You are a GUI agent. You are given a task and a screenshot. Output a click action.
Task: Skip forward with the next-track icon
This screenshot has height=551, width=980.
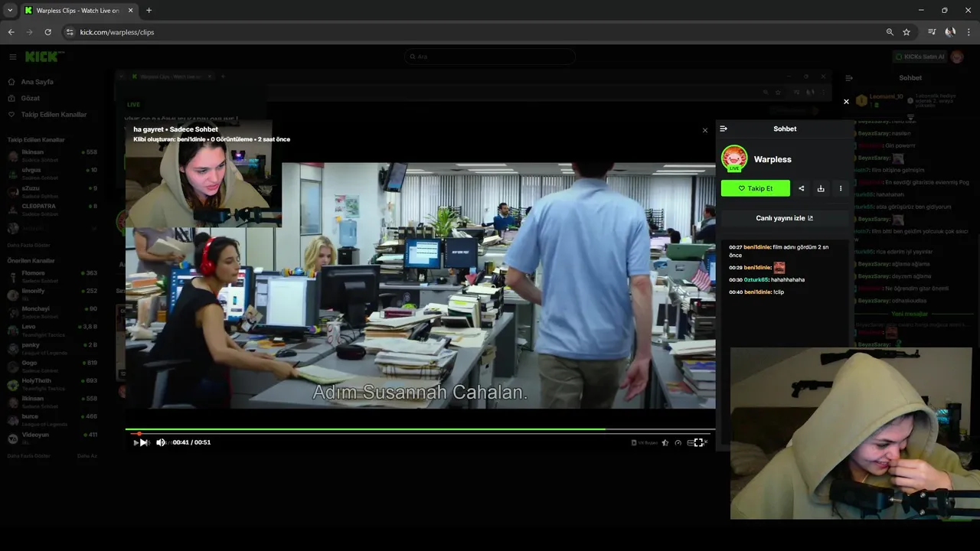click(x=144, y=442)
